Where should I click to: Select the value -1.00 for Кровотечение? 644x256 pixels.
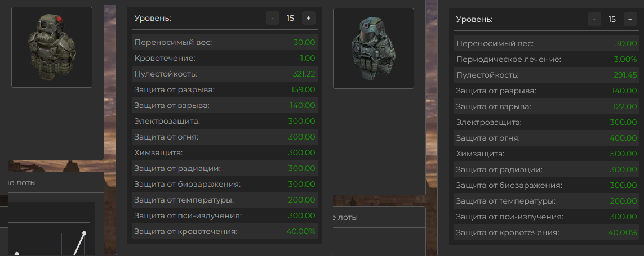307,59
